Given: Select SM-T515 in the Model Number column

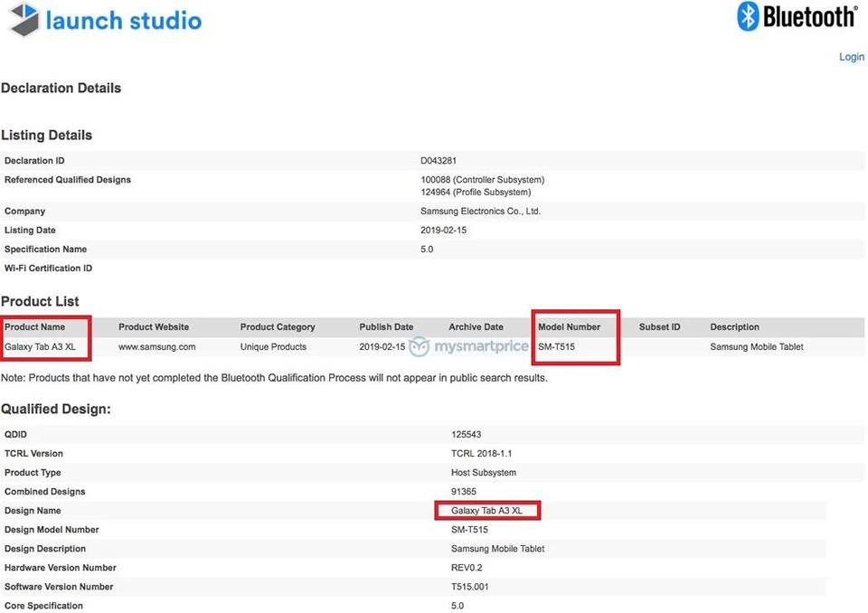Looking at the screenshot, I should pyautogui.click(x=556, y=346).
